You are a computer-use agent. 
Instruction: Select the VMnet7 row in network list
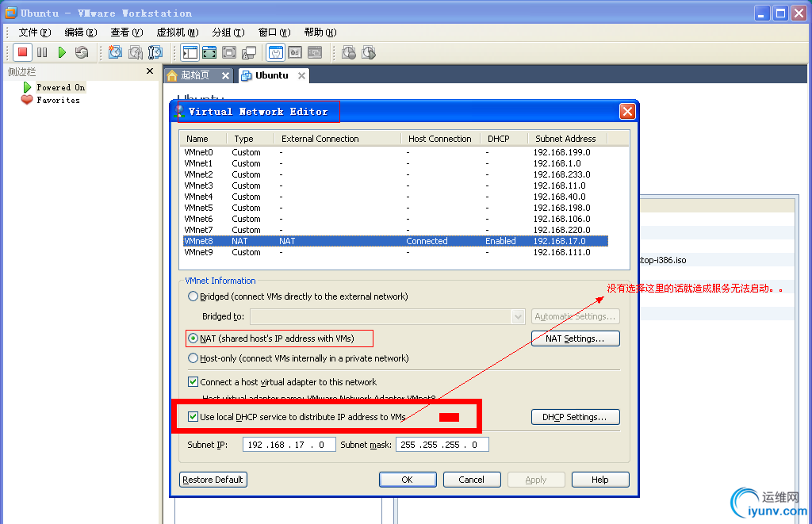pyautogui.click(x=395, y=230)
